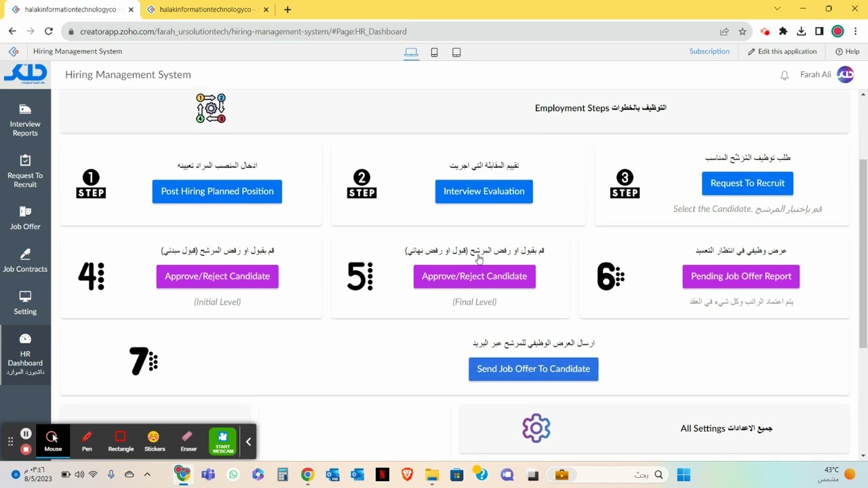The height and width of the screenshot is (488, 868).
Task: Open the Stickers tool
Action: click(x=155, y=441)
